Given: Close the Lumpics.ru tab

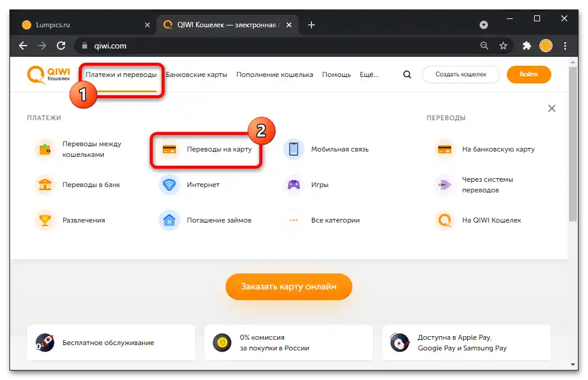Looking at the screenshot, I should click(147, 25).
